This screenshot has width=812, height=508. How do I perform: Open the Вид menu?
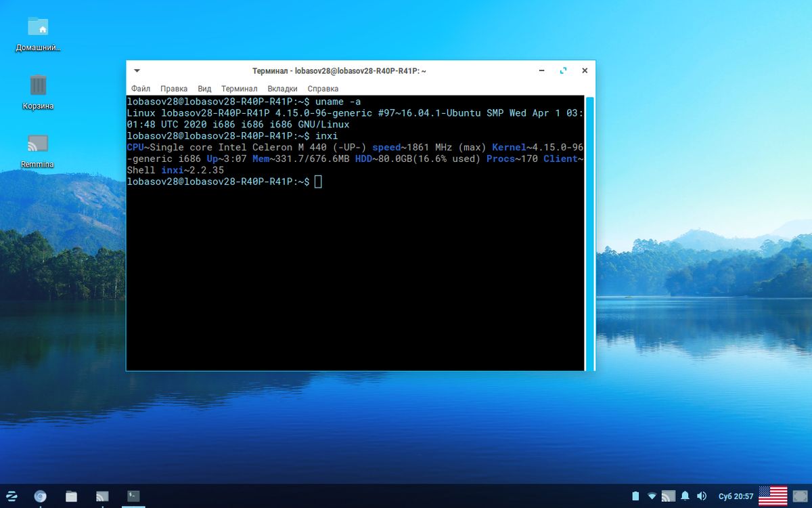pos(204,89)
